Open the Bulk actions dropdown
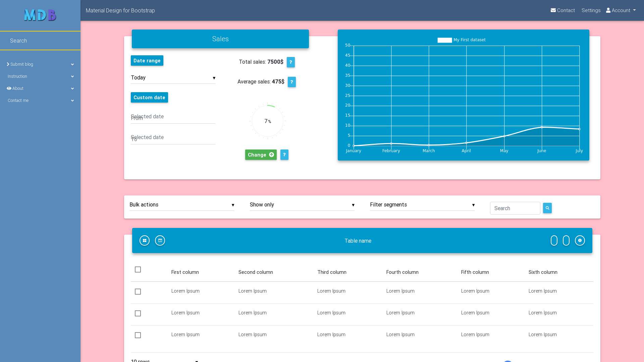The height and width of the screenshot is (362, 644). 182,205
